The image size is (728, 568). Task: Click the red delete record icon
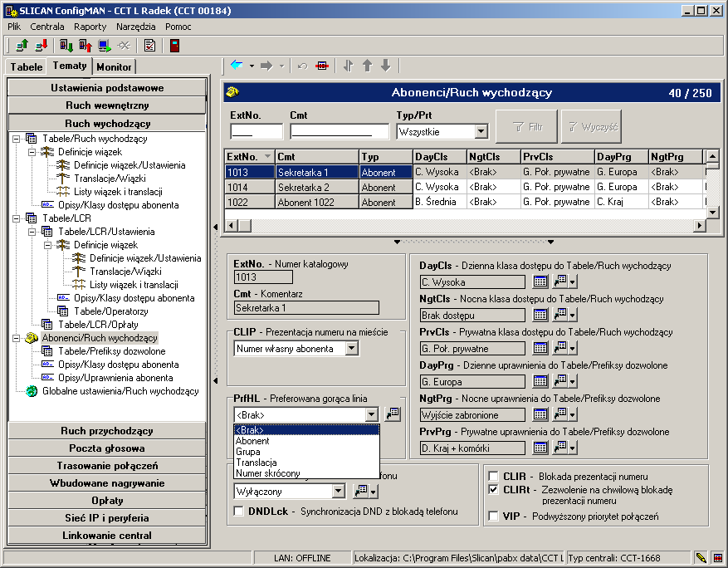(x=322, y=66)
